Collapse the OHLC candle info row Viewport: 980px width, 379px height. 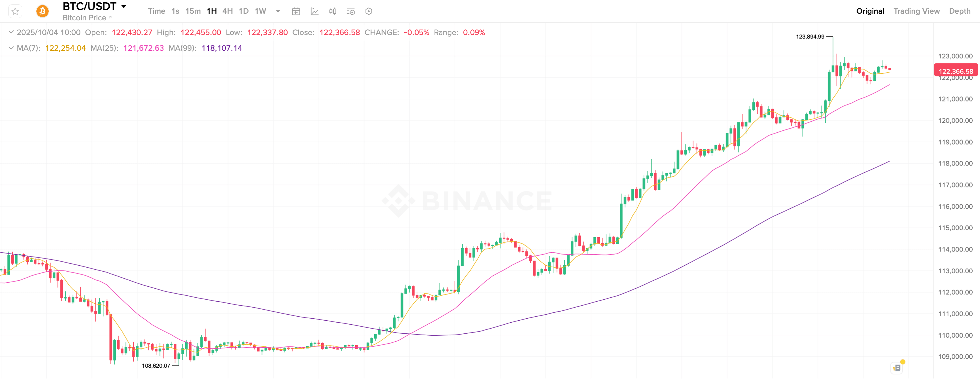tap(11, 32)
